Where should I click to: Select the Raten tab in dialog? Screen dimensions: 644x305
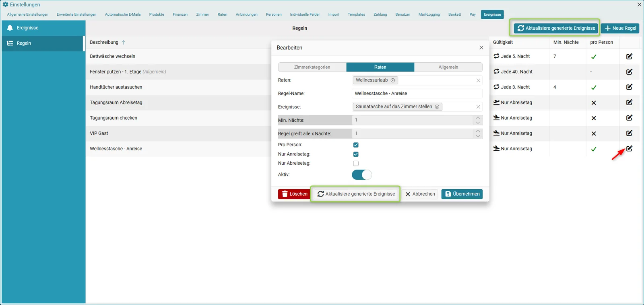380,67
